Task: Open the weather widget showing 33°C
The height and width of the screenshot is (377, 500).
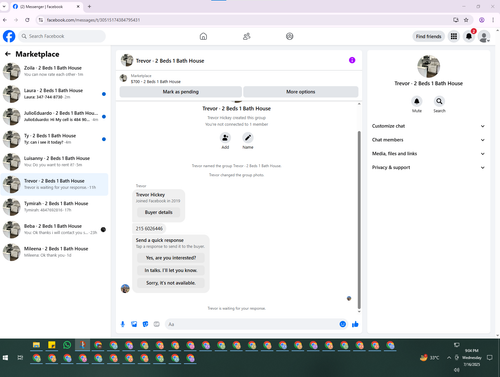Action: click(430, 358)
